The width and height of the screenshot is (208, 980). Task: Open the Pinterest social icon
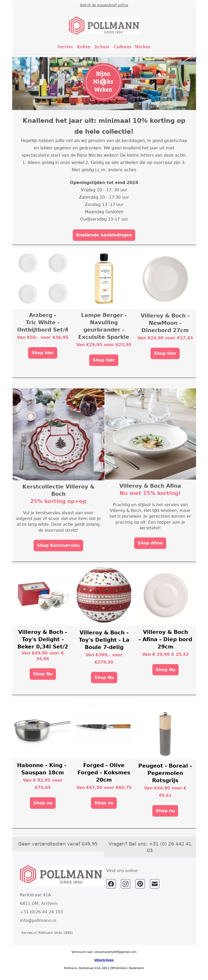pyautogui.click(x=140, y=883)
